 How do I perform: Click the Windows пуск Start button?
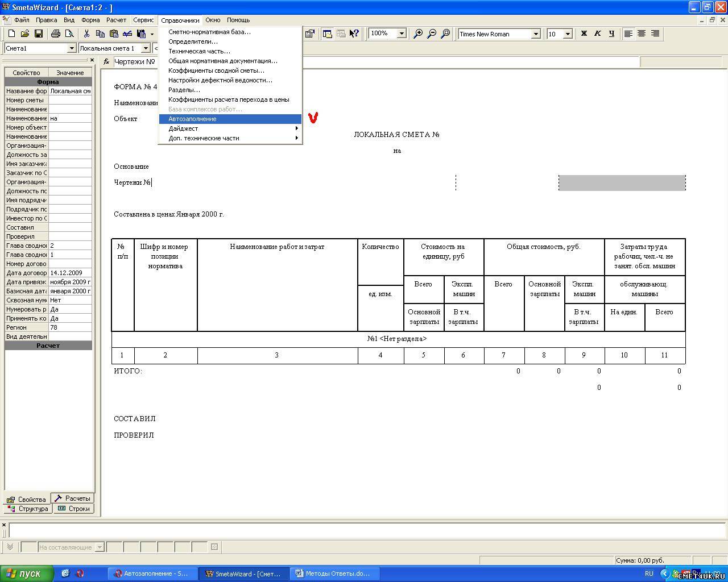(x=27, y=573)
